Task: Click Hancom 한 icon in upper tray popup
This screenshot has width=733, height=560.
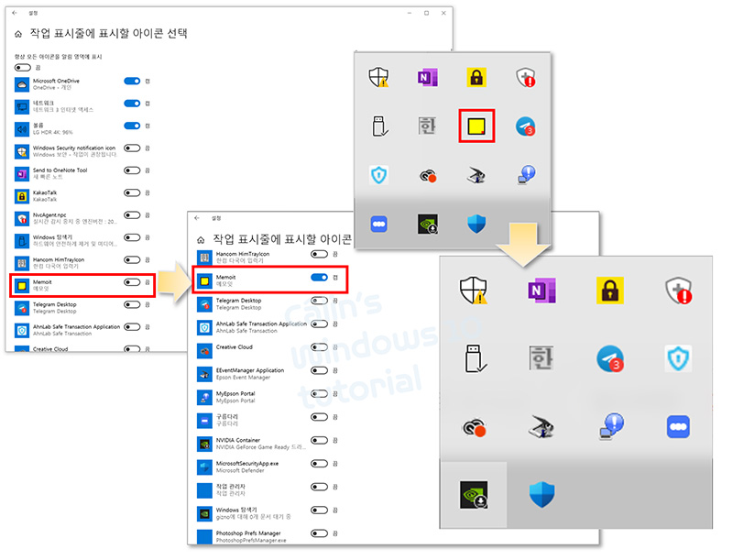Action: [x=427, y=126]
